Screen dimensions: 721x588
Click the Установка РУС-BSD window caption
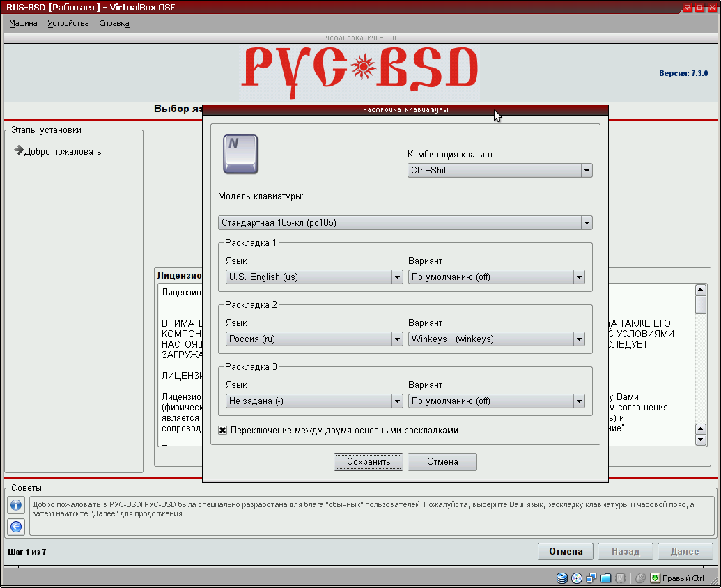361,38
